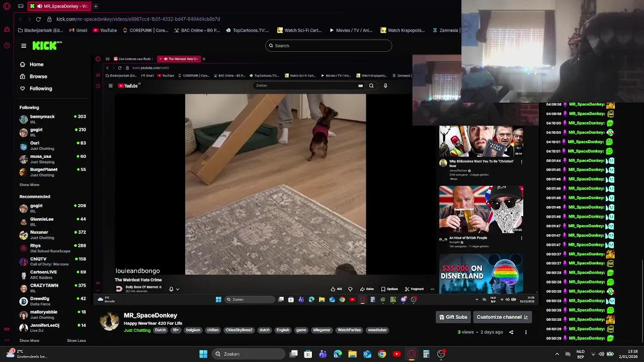Select the belgium tag
The height and width of the screenshot is (362, 644).
click(x=193, y=330)
